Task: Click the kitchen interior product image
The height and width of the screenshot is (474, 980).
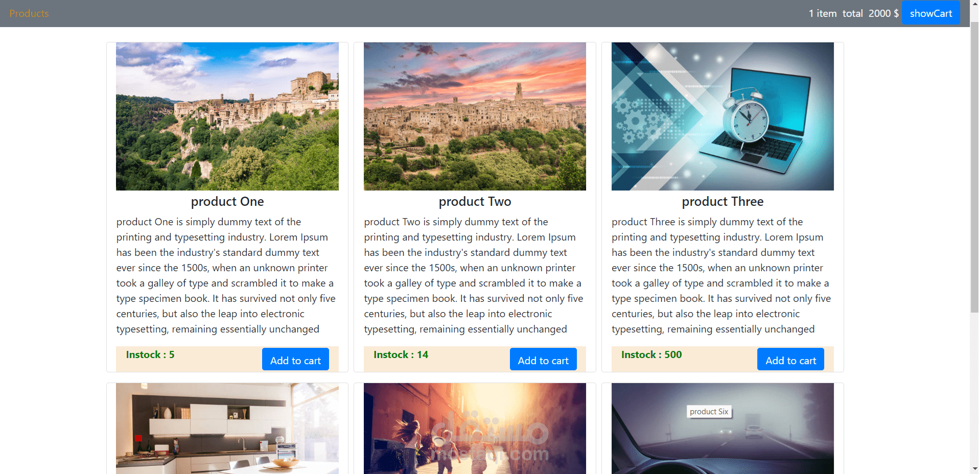Action: point(227,429)
